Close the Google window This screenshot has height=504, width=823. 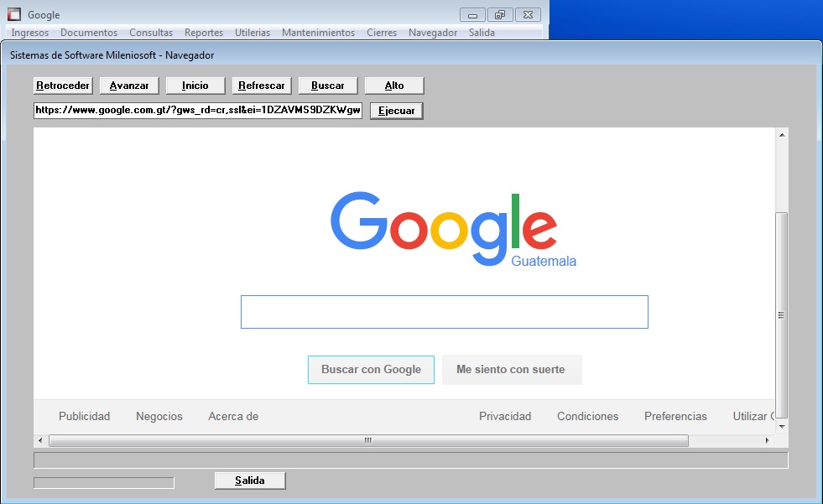click(x=528, y=15)
